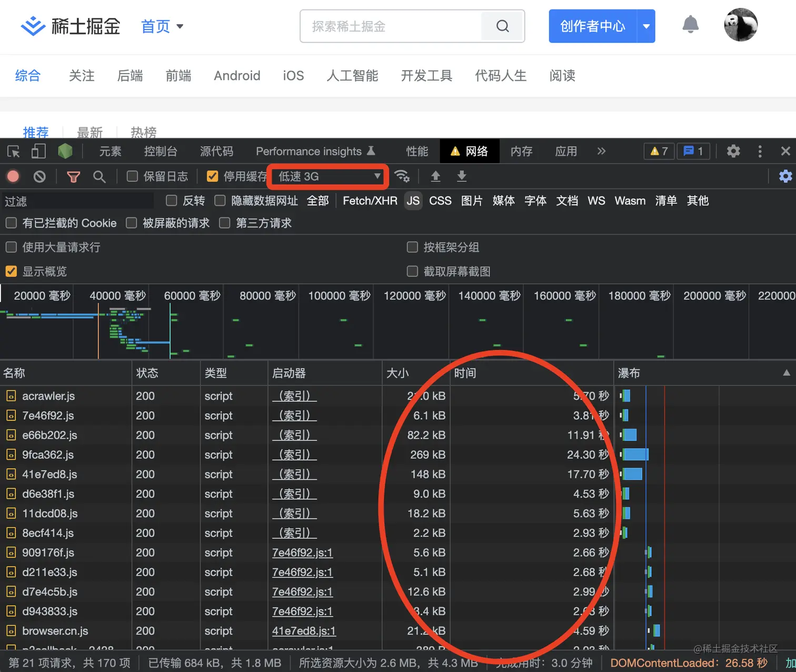Open the 低速 3G throttling dropdown
Image resolution: width=796 pixels, height=672 pixels.
(x=329, y=176)
